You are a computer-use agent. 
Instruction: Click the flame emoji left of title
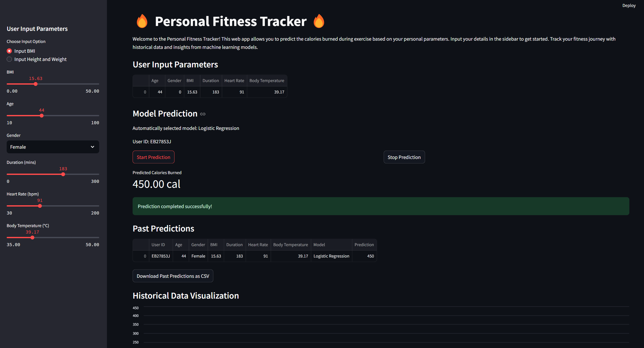142,21
